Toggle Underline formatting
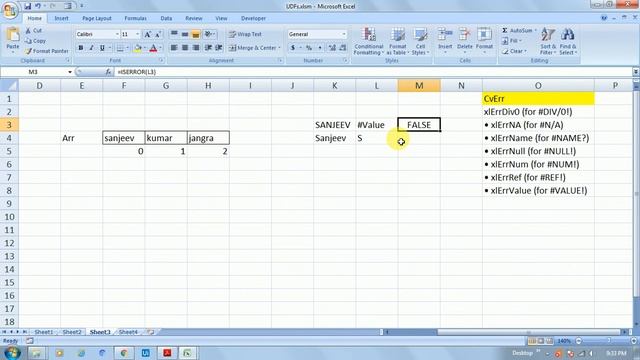Screen dimensions: 640x360 102,48
